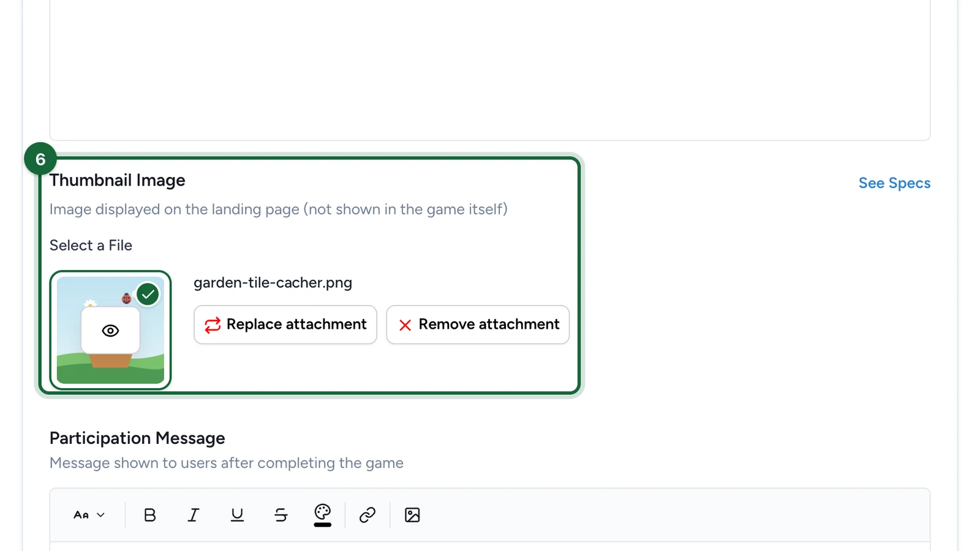Image resolution: width=980 pixels, height=551 pixels.
Task: Click the step 6 green badge
Action: [x=40, y=159]
